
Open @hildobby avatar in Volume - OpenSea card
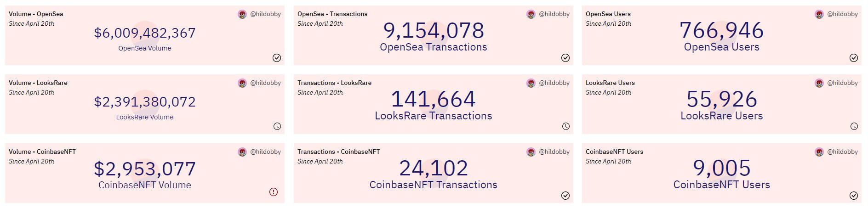[x=242, y=14]
